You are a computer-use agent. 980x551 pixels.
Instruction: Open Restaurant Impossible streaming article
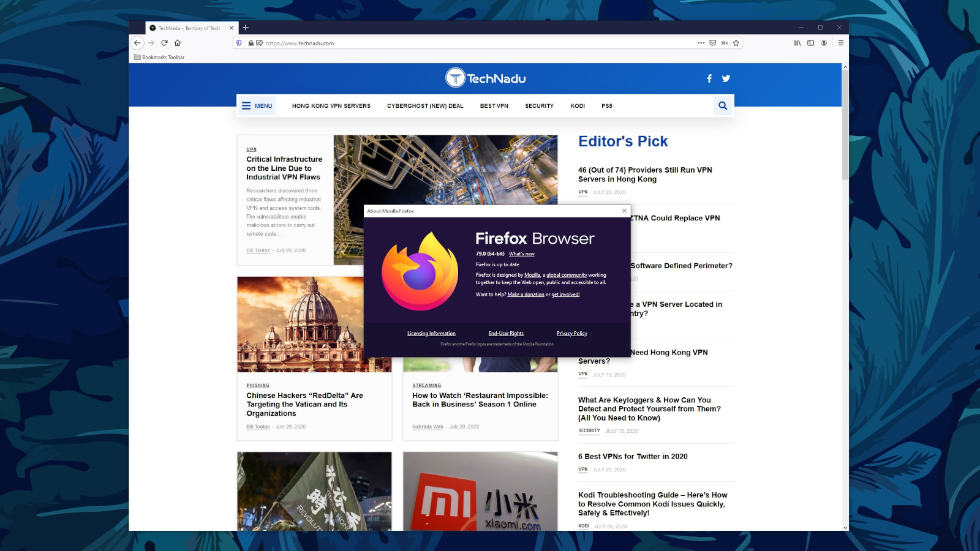point(480,400)
